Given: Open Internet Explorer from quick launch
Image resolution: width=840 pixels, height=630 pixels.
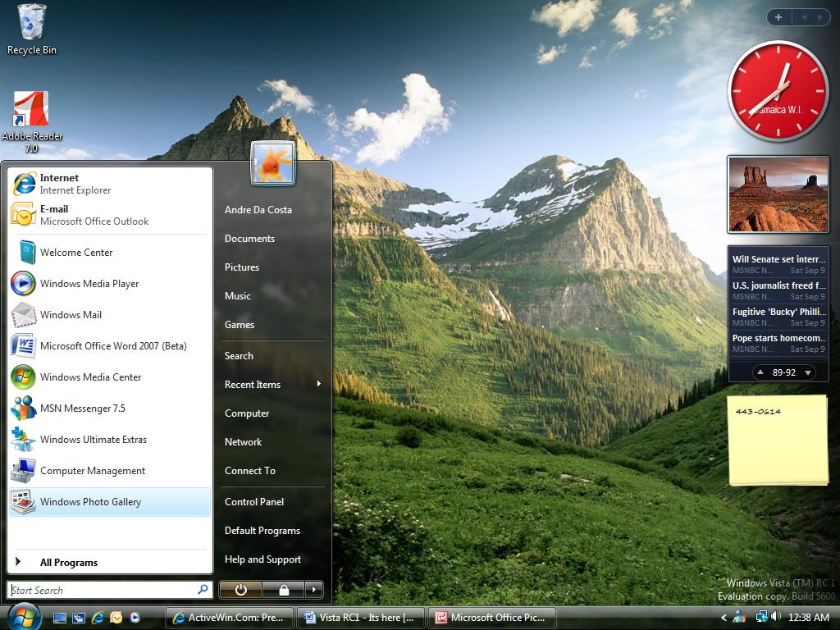Looking at the screenshot, I should click(98, 618).
